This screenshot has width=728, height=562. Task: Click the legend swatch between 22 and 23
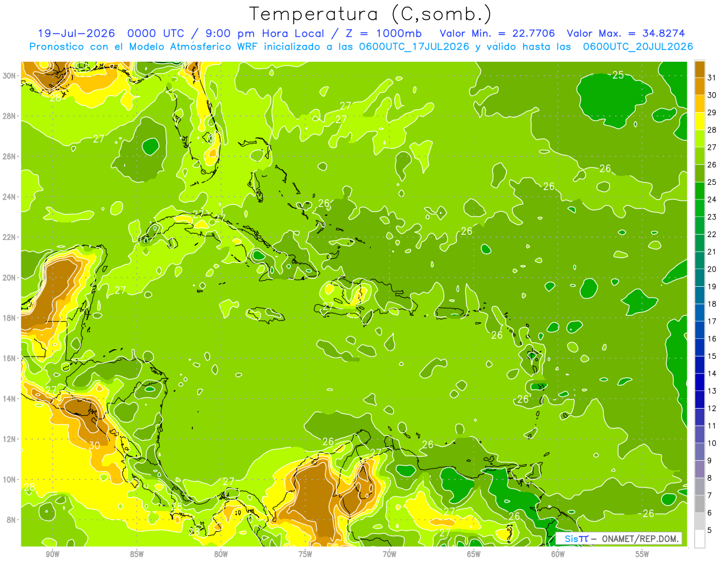point(699,226)
